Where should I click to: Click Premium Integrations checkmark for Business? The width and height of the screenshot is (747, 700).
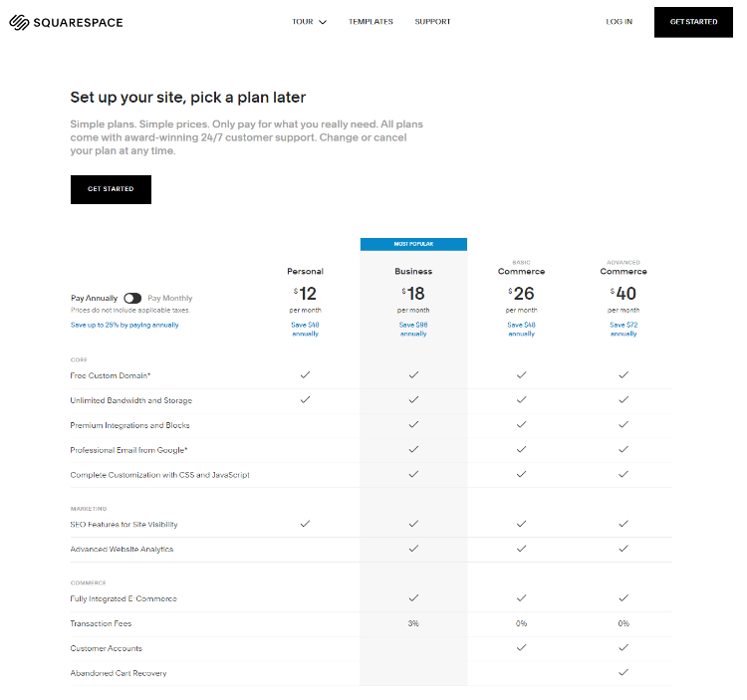click(413, 424)
